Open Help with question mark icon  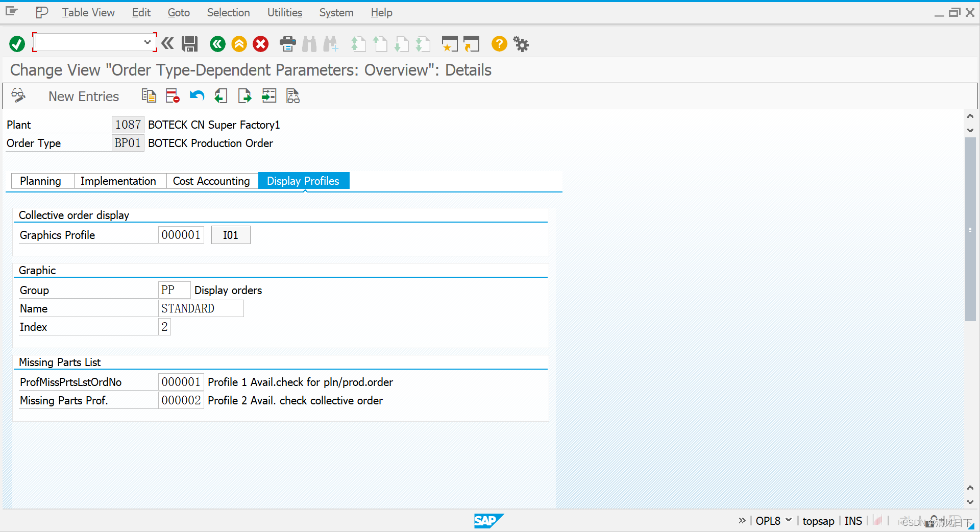tap(499, 44)
